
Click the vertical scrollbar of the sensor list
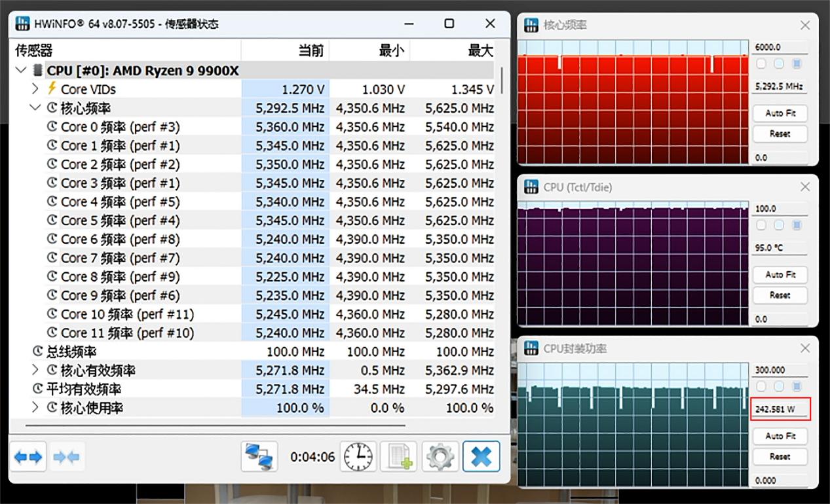(502, 81)
